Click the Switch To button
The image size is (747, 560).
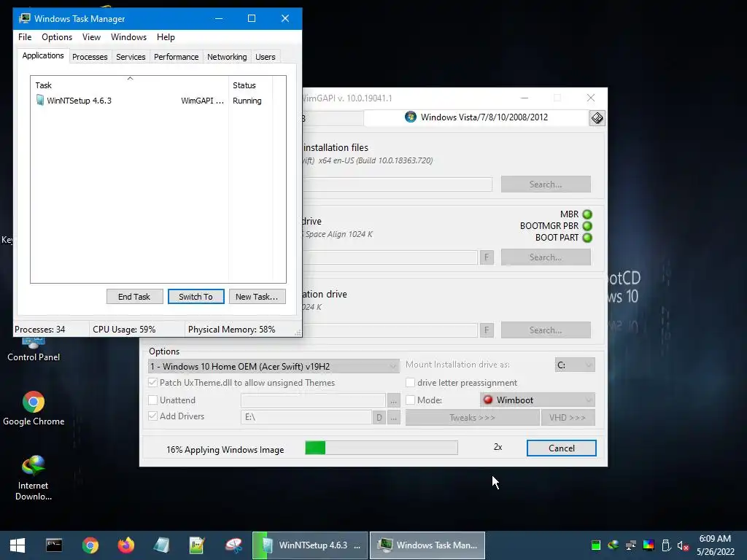pyautogui.click(x=196, y=297)
